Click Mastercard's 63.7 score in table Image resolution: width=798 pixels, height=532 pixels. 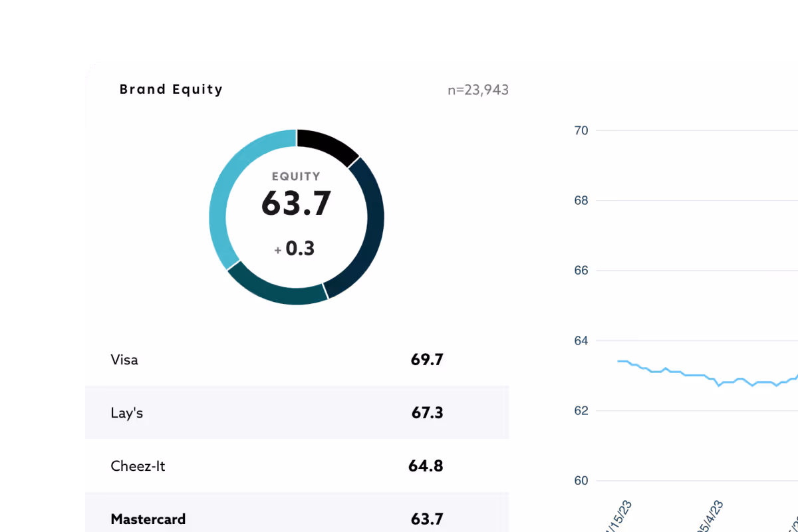click(x=427, y=519)
